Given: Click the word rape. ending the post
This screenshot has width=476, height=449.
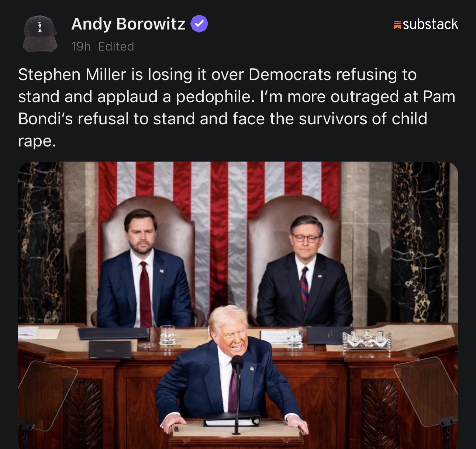Looking at the screenshot, I should tap(37, 142).
